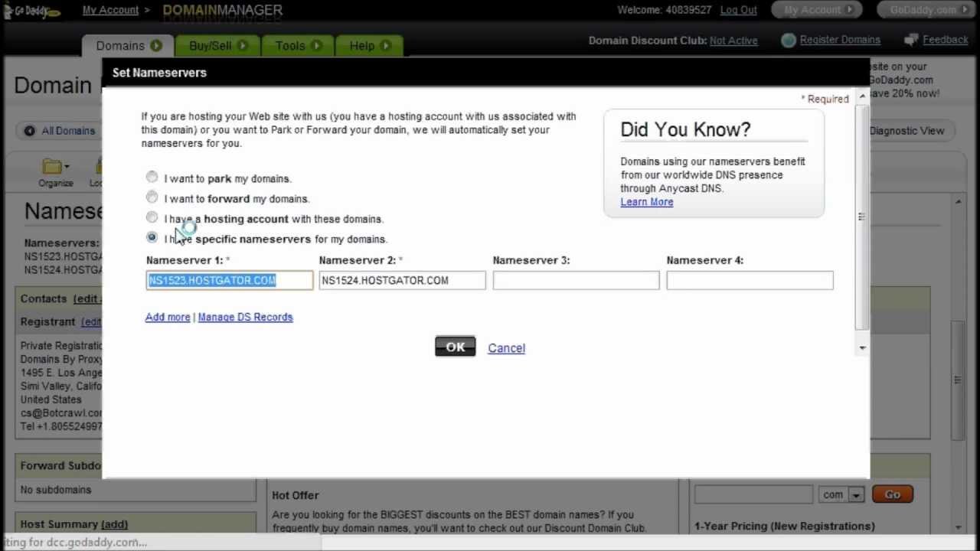Screen dimensions: 980x551
Task: Click the Not Active discount club link
Action: point(733,41)
